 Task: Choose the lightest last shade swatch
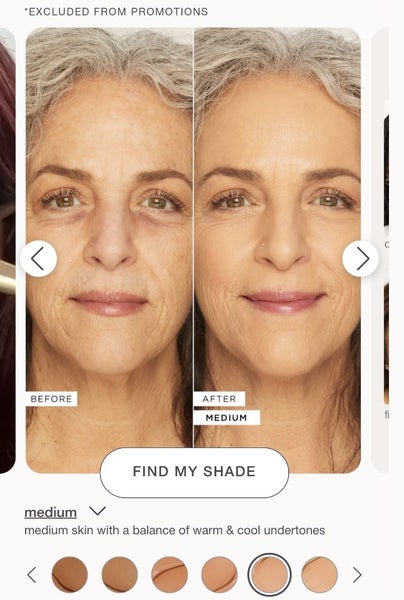tap(319, 575)
